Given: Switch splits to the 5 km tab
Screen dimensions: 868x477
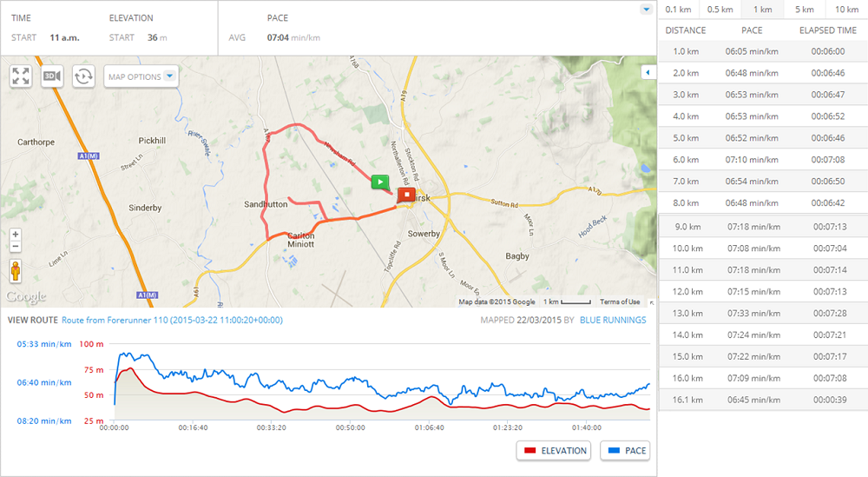Looking at the screenshot, I should point(805,10).
